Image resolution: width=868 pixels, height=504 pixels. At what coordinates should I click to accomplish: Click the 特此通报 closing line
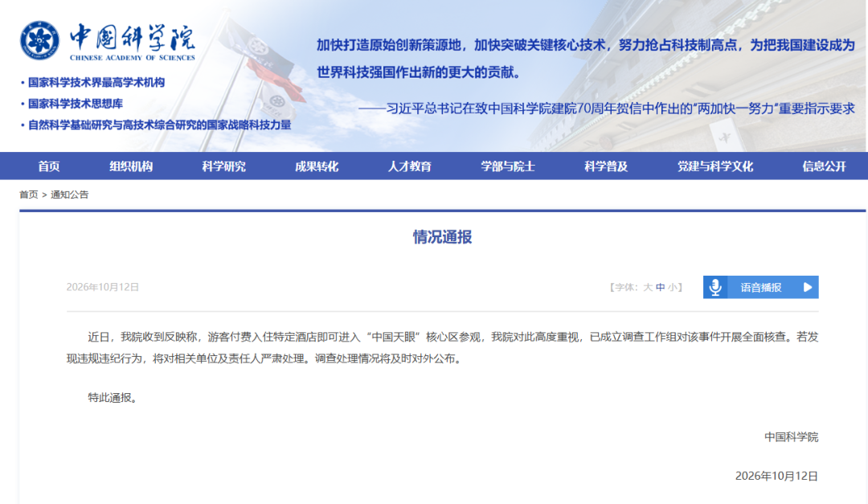pos(113,398)
